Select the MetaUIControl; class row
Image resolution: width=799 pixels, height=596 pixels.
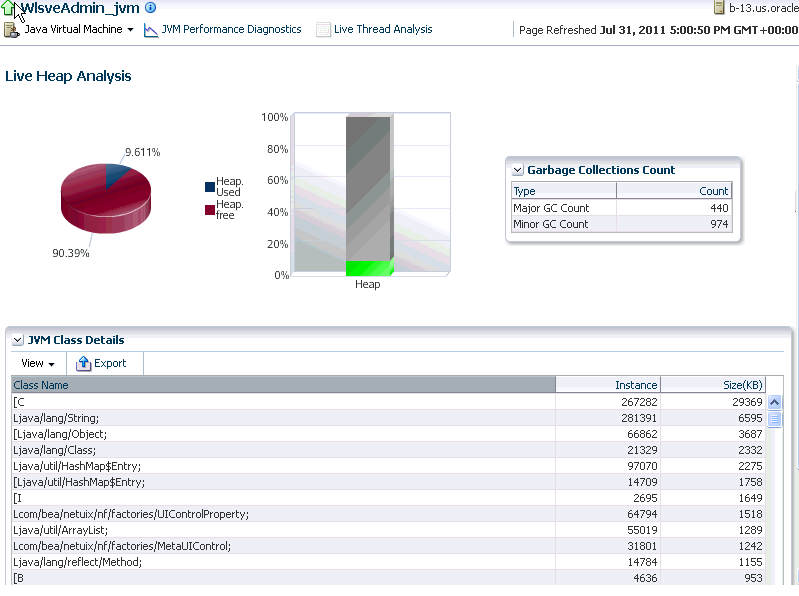[388, 546]
